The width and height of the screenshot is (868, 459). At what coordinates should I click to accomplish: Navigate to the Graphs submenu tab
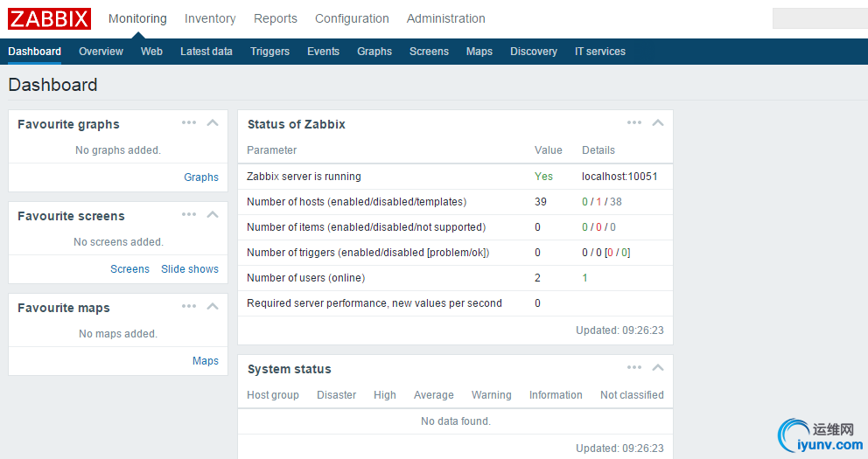point(374,52)
